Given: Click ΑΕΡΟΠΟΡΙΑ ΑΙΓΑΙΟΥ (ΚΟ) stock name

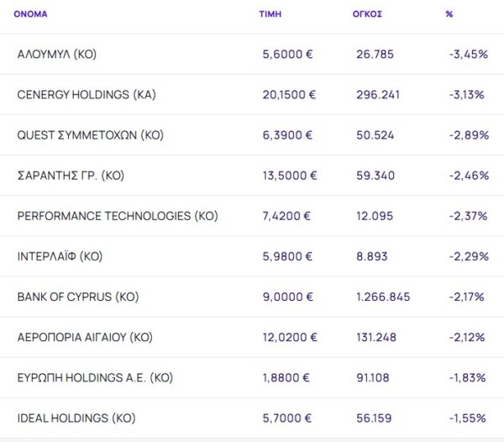Looking at the screenshot, I should pyautogui.click(x=85, y=337).
